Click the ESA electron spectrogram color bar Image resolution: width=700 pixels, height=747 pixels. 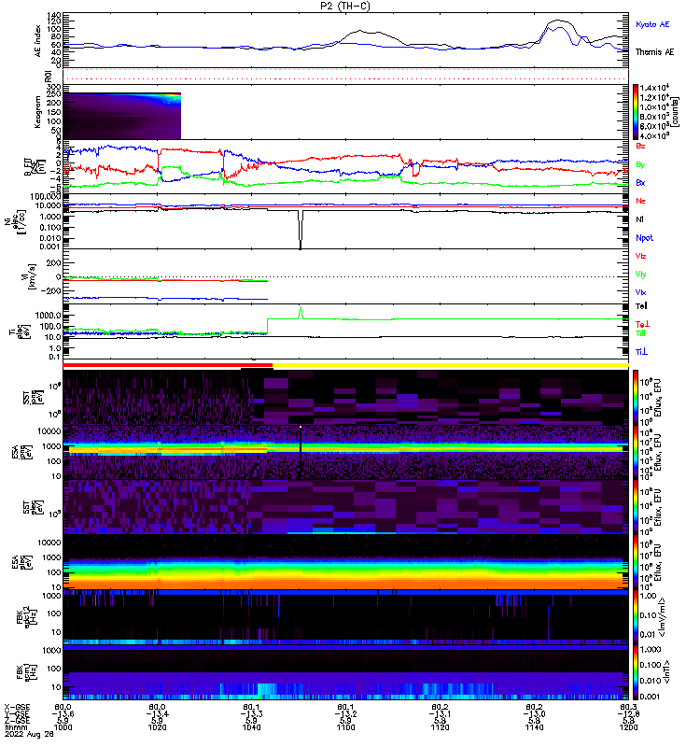636,562
